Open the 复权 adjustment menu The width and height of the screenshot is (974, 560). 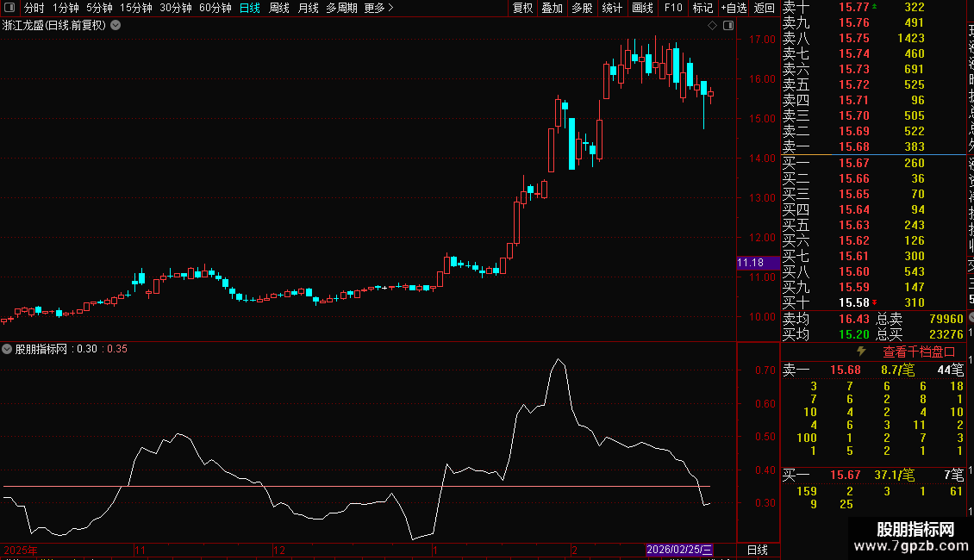(x=522, y=8)
